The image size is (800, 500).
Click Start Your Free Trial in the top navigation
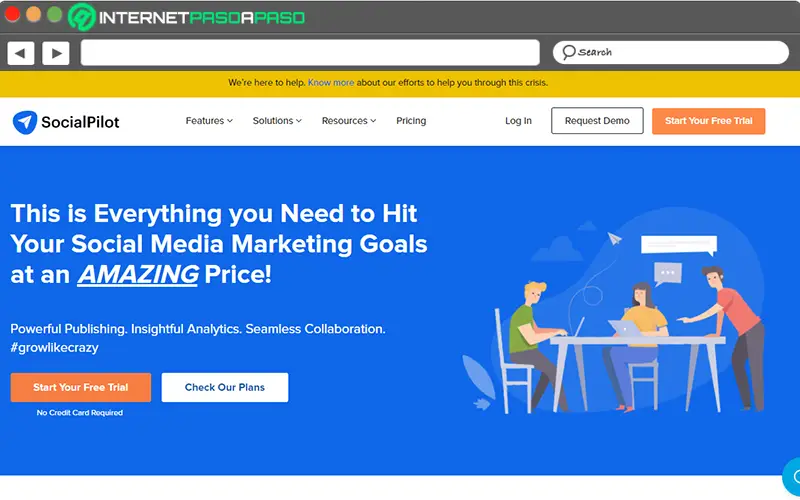[x=708, y=121]
